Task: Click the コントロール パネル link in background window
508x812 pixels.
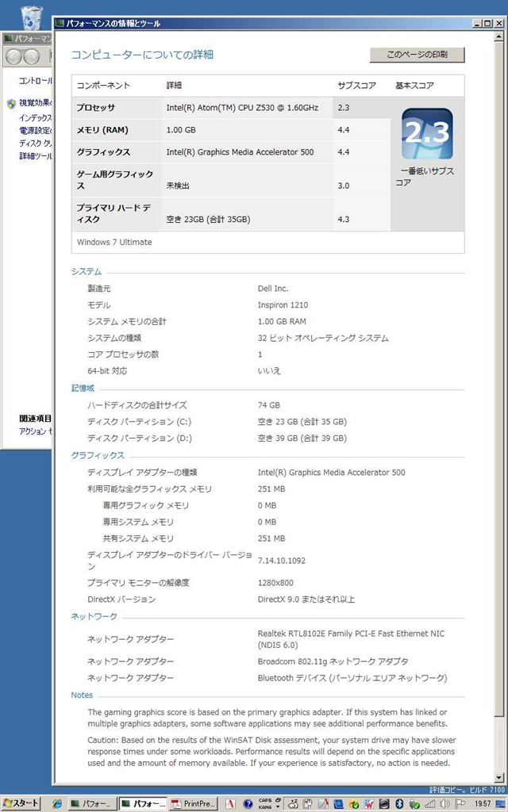Action: coord(35,81)
